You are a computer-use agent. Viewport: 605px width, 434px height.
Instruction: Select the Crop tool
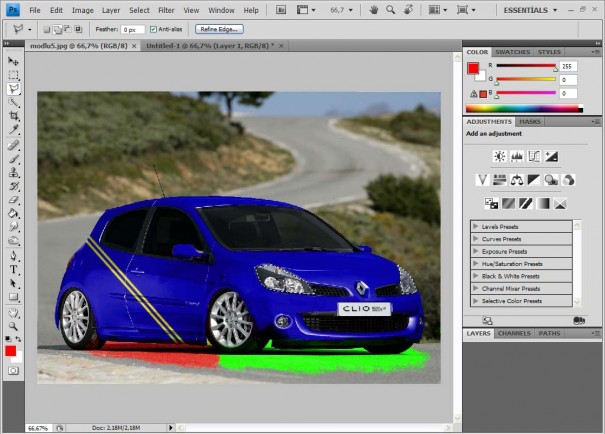(x=14, y=116)
